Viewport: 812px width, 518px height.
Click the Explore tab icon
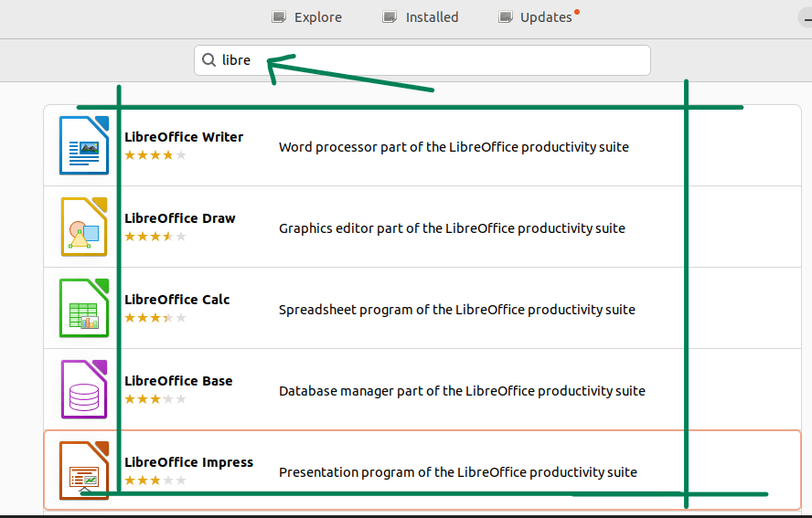(x=279, y=17)
